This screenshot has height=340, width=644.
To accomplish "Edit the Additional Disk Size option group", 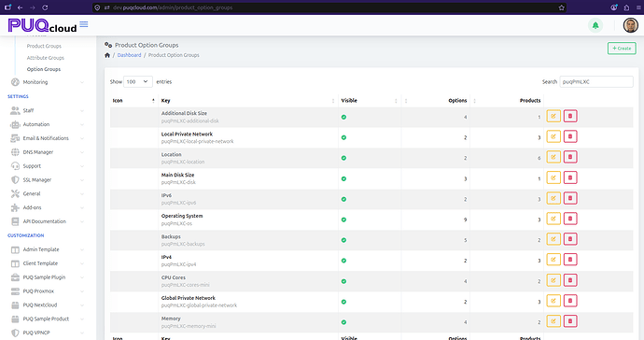I will pyautogui.click(x=553, y=117).
